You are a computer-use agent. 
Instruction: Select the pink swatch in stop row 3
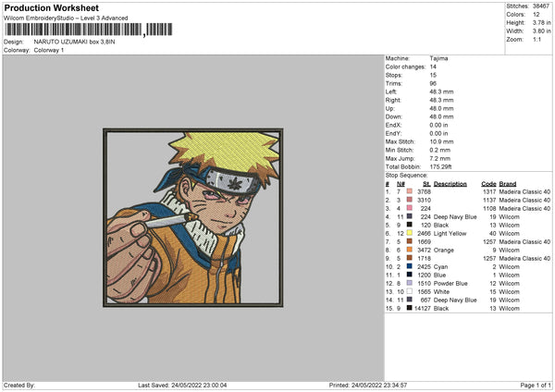[x=410, y=208]
